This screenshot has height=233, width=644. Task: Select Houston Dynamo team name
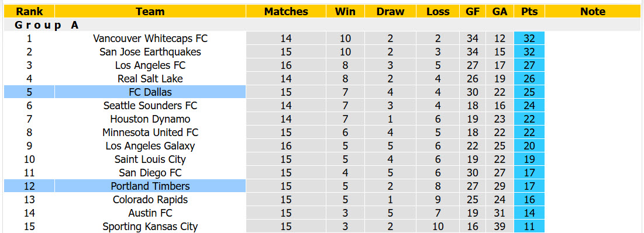point(150,119)
